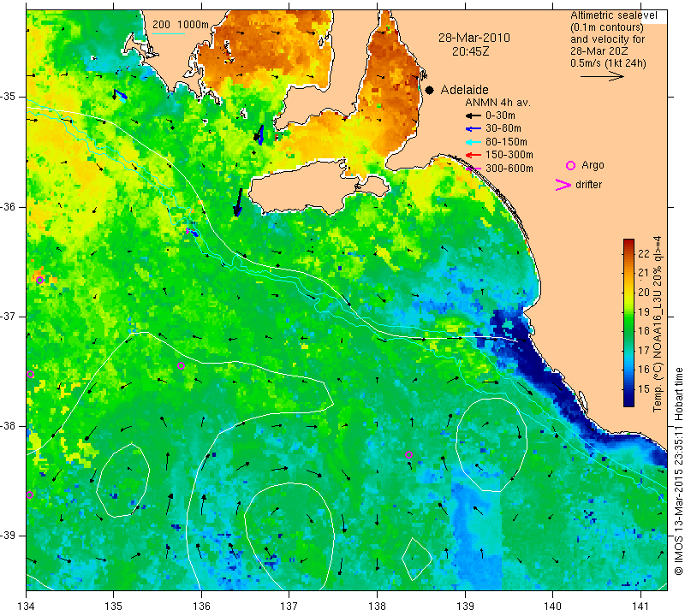Click the Altimetric sealevel caption
685x616 pixels.
pyautogui.click(x=613, y=15)
